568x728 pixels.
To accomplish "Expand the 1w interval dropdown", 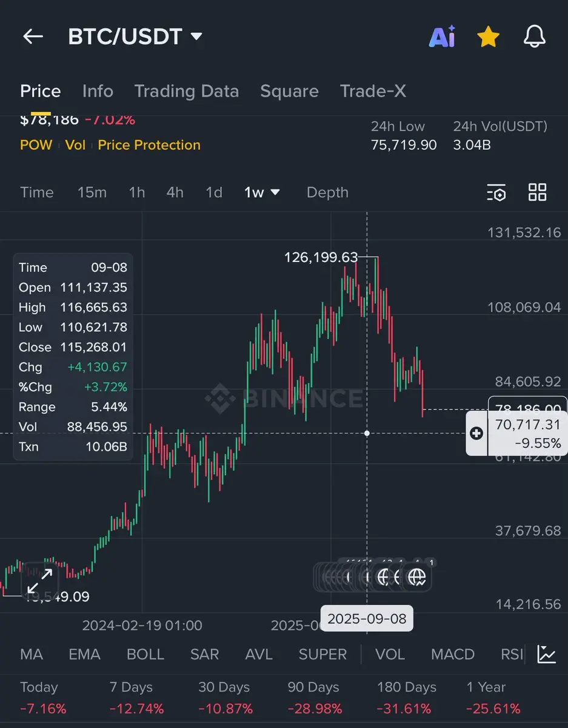I will pos(262,192).
